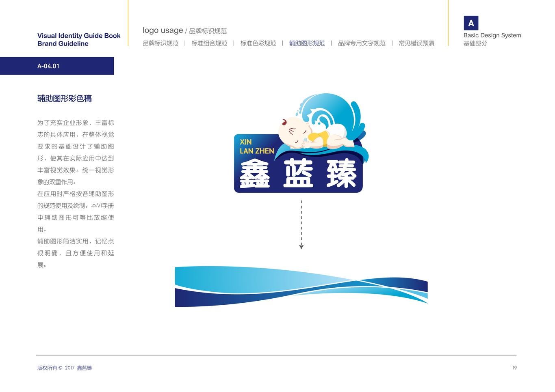555x392 pixels.
Task: Click the 版权所有 © 2017 footer text
Action: pyautogui.click(x=65, y=368)
